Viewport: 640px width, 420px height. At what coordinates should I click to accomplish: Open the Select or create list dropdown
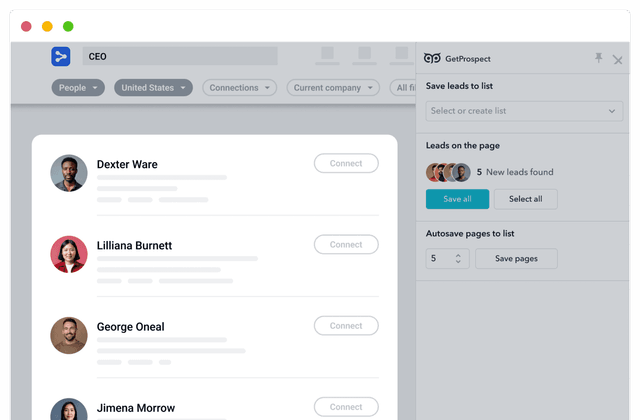click(524, 111)
